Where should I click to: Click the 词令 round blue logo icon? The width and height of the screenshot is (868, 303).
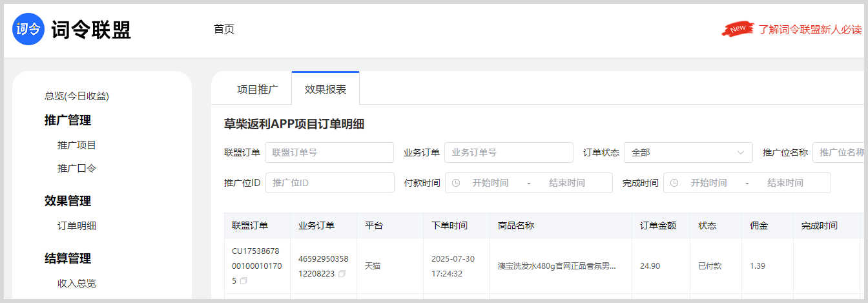(28, 29)
